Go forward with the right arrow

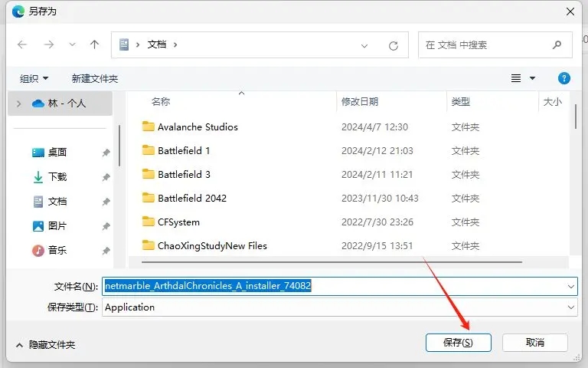tap(49, 45)
